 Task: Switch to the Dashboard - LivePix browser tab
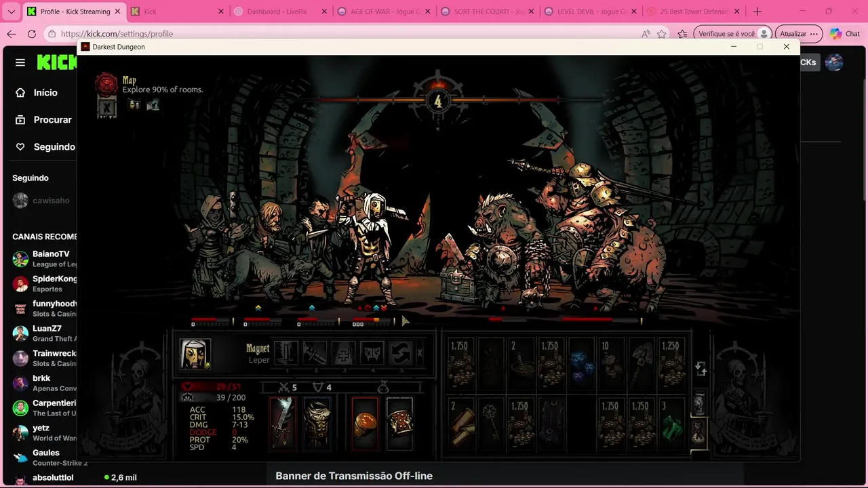pos(279,12)
